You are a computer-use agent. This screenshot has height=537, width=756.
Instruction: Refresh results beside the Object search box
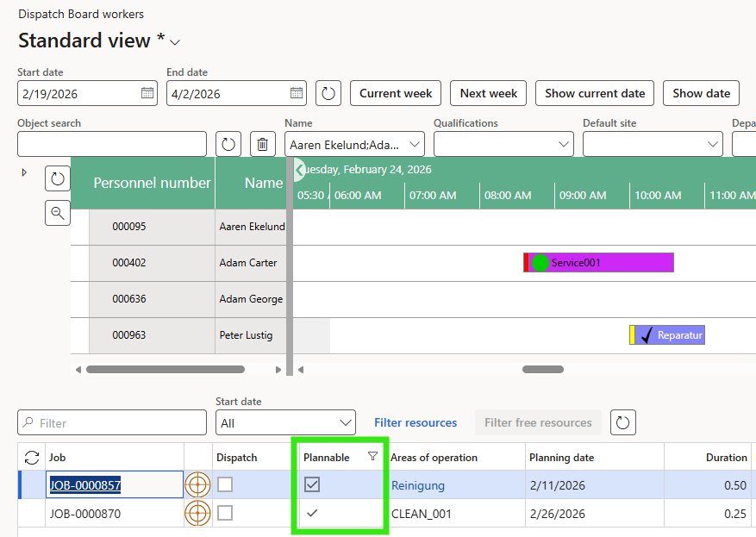(x=227, y=144)
